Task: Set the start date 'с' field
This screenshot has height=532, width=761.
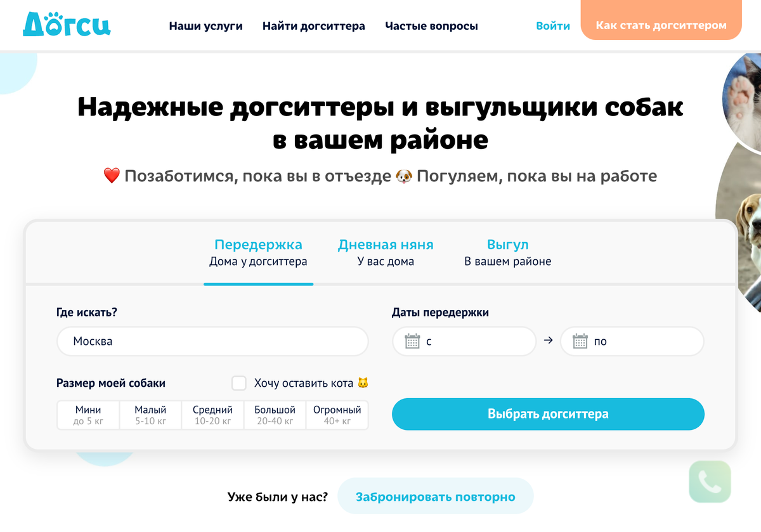Action: (464, 341)
